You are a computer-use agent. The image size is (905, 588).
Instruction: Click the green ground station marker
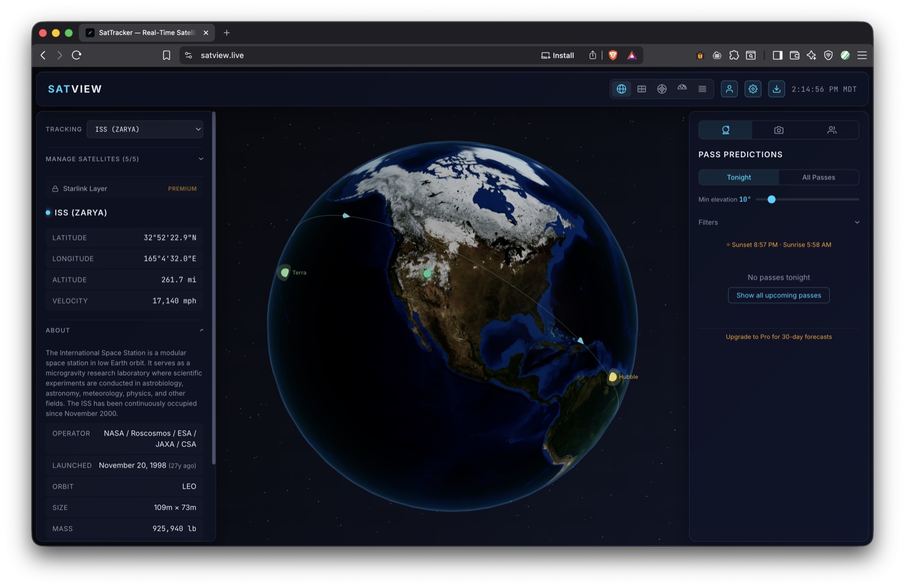[427, 274]
